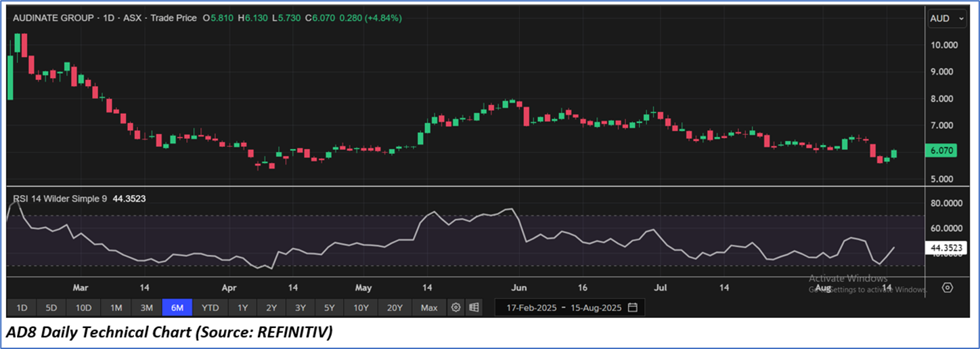Select the 20Y time range
The width and height of the screenshot is (980, 349).
[395, 308]
